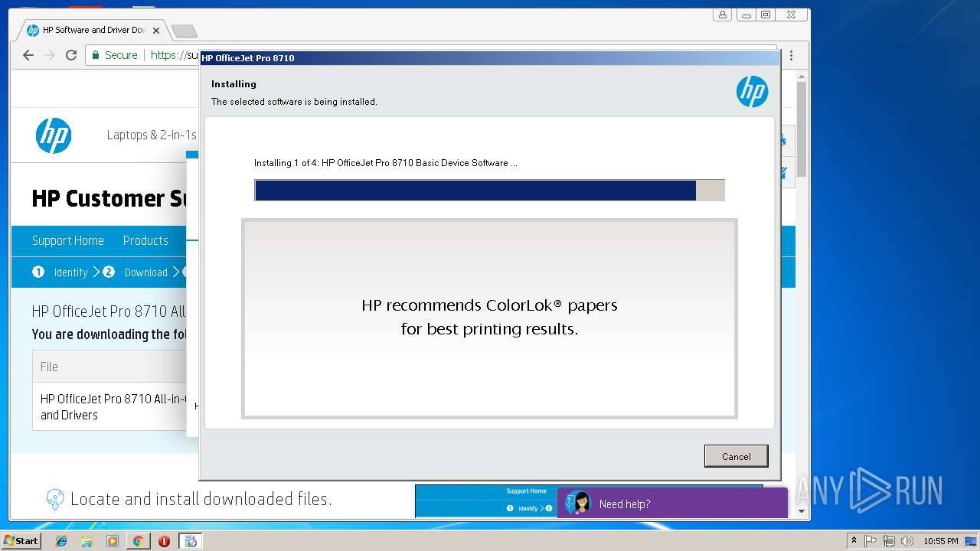Open Windows Start menu
Screen dimensions: 980x551
click(21, 541)
